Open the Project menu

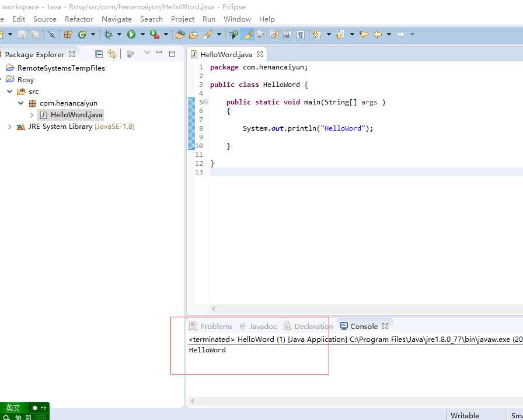183,19
